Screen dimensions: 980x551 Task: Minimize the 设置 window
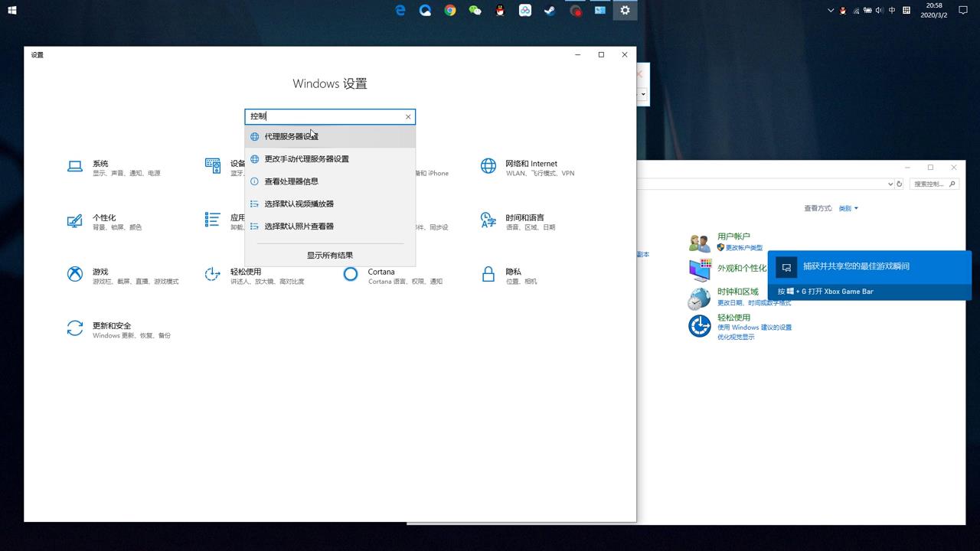(578, 54)
